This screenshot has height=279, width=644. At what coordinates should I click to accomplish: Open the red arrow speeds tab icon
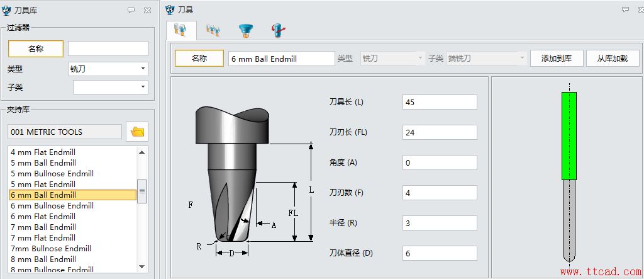coord(278,30)
